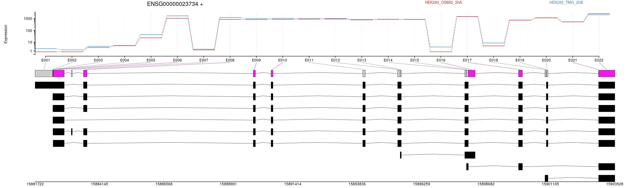Click genomic coordinate 15891414

click(x=293, y=184)
